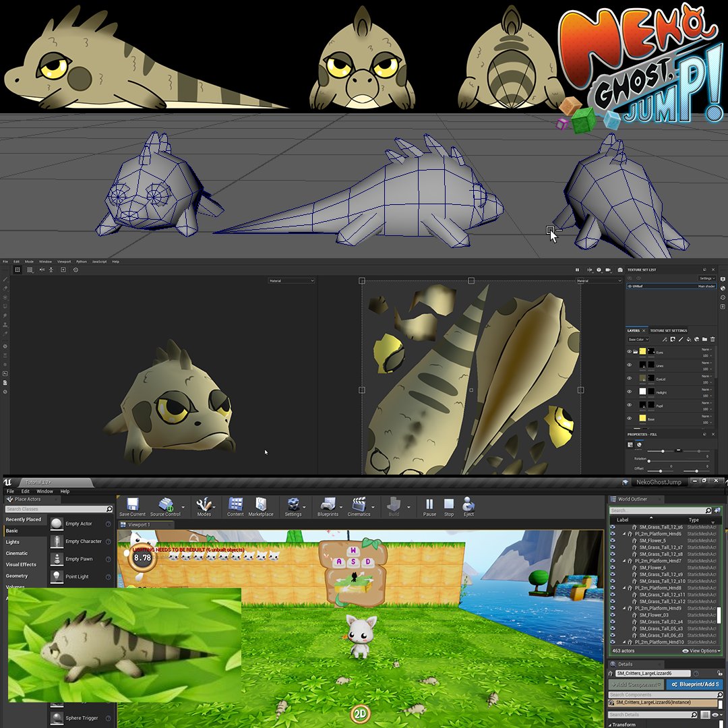Click the add fill layer bucket icon

(689, 339)
